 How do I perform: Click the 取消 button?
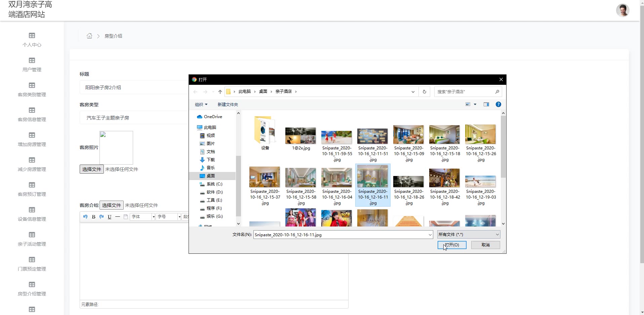pos(485,245)
